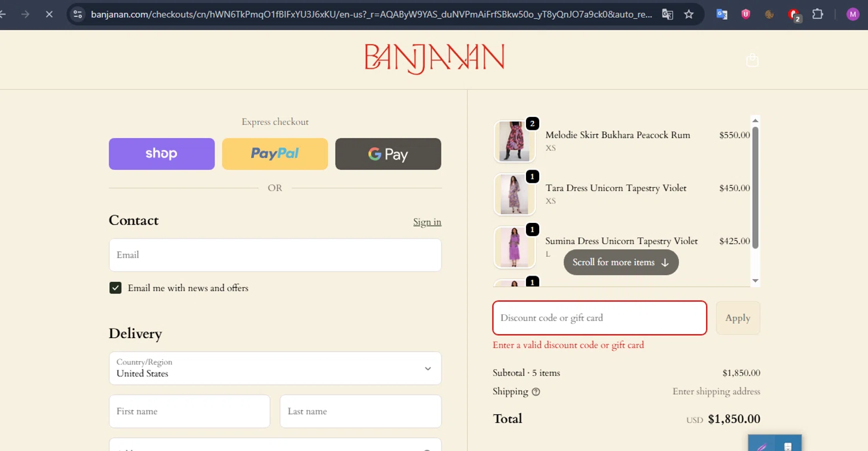Stop loading the page with the X button

(x=49, y=14)
